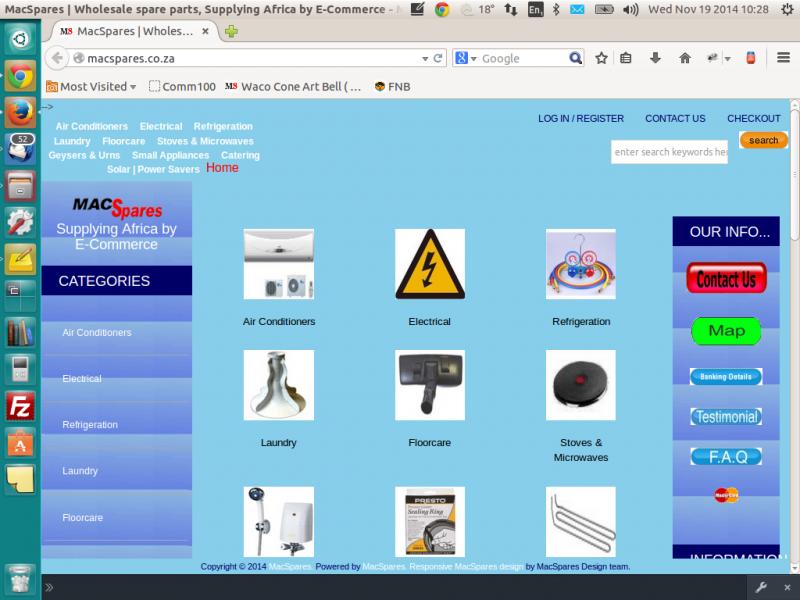Image resolution: width=800 pixels, height=600 pixels.
Task: Open the sticky notes dock icon
Action: tap(20, 480)
